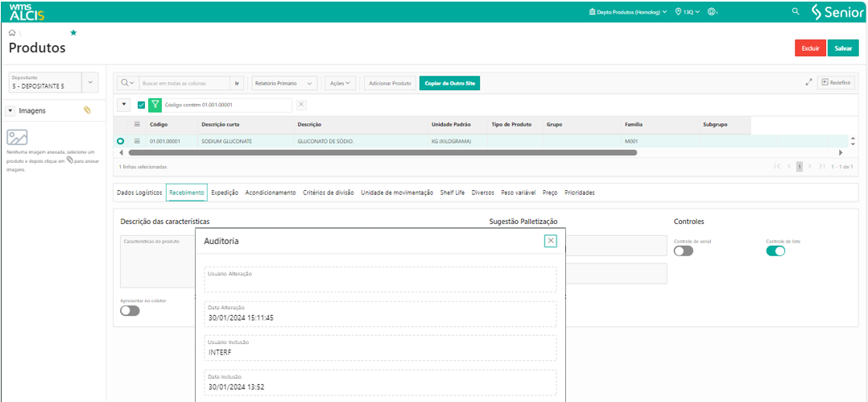This screenshot has width=868, height=402.
Task: Click the expand grid fullscreen icon
Action: [808, 83]
